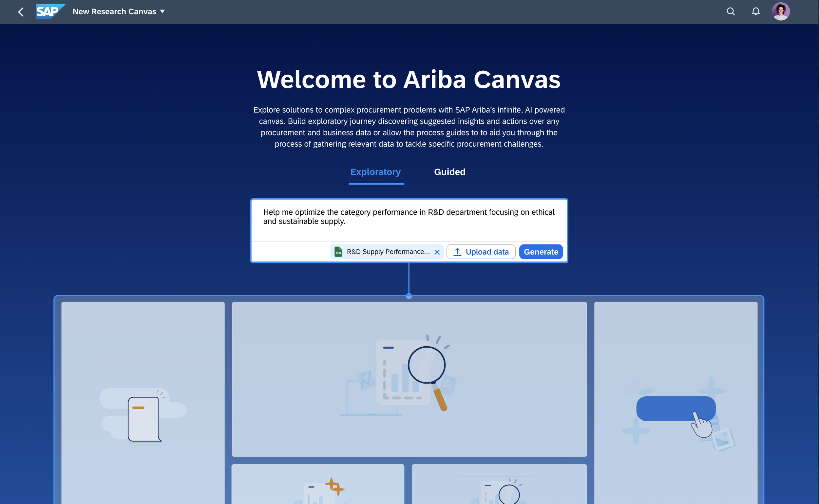The height and width of the screenshot is (504, 819).
Task: Click the XLS file icon in attachment
Action: click(338, 252)
